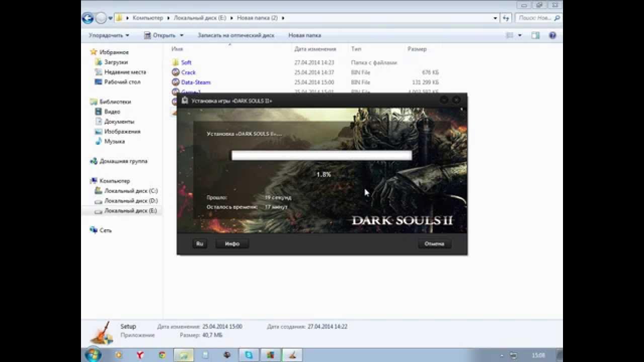Viewport: 644px width, 362px height.
Task: Open recent pages dropdown beside forward arrow
Action: [110, 18]
